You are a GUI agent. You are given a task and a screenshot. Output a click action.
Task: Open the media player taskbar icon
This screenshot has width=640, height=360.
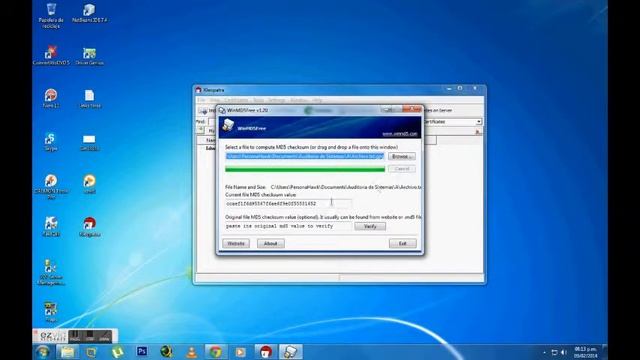240,352
